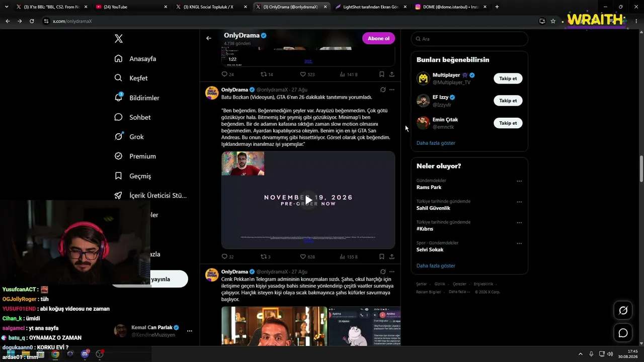Click the search box labeled Ara
Screen dimensions: 644x362
pyautogui.click(x=469, y=39)
